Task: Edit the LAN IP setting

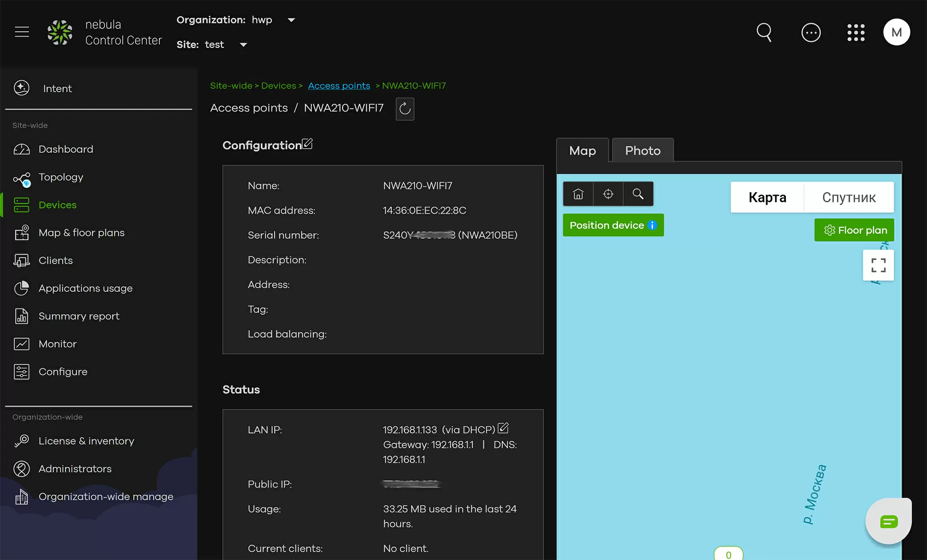Action: pos(503,428)
